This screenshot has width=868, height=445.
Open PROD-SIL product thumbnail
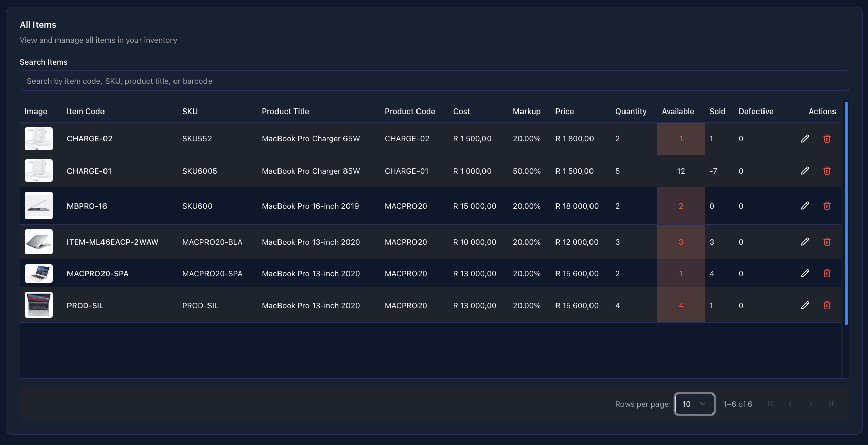(x=39, y=305)
